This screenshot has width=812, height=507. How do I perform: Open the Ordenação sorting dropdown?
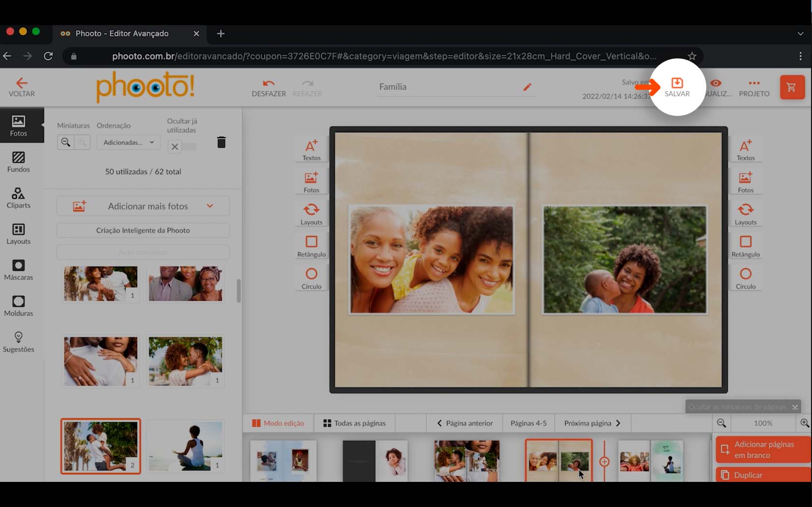(x=128, y=142)
